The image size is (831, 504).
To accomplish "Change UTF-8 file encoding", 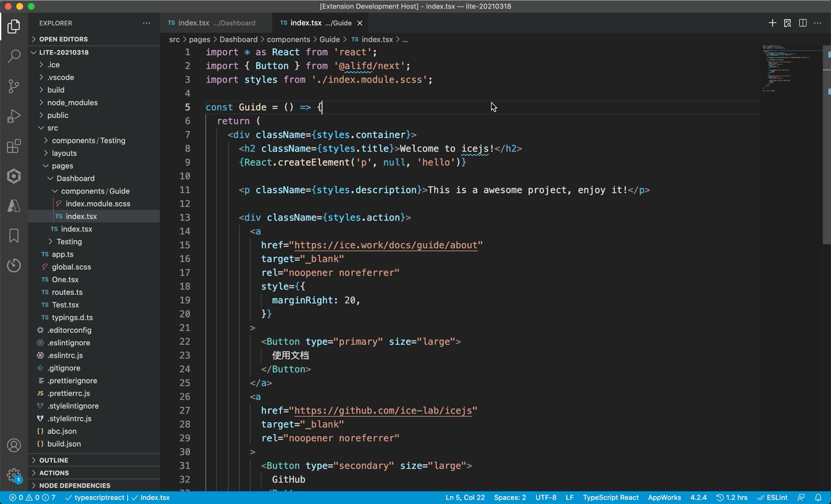I will point(546,498).
